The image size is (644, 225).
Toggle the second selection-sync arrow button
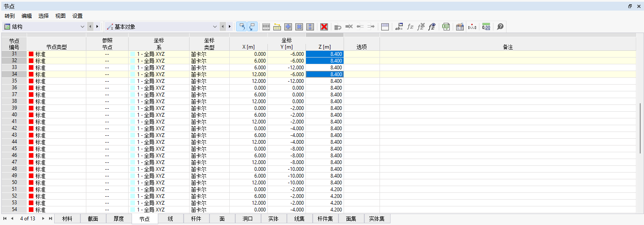[x=252, y=27]
